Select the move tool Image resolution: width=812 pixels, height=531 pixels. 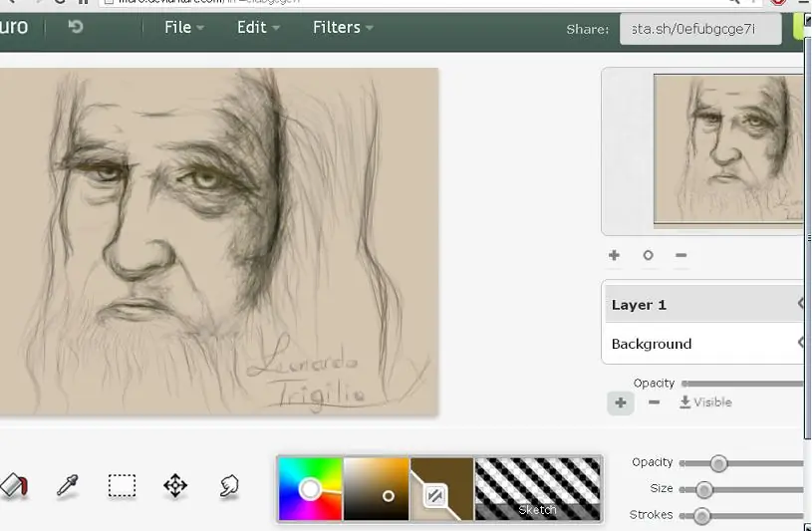(175, 486)
